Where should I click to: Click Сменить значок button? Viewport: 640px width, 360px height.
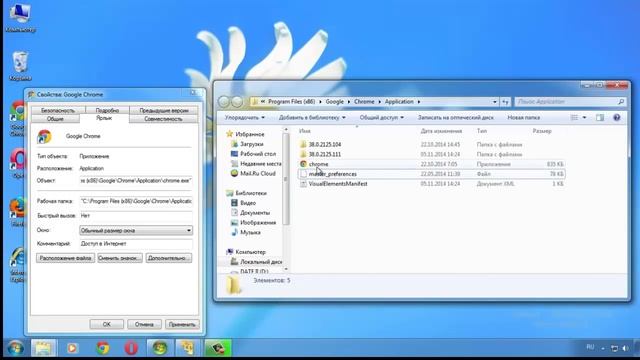click(120, 258)
